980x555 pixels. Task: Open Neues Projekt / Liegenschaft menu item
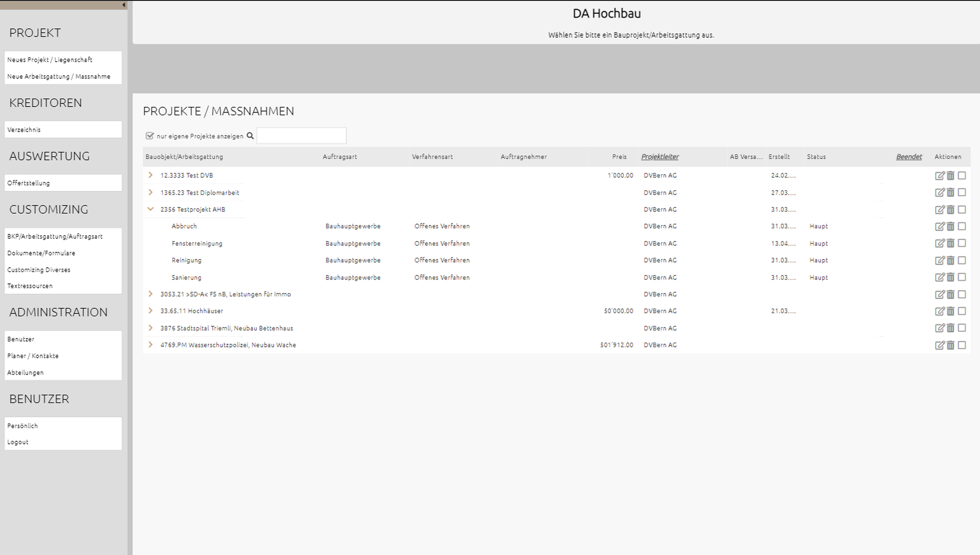tap(50, 60)
